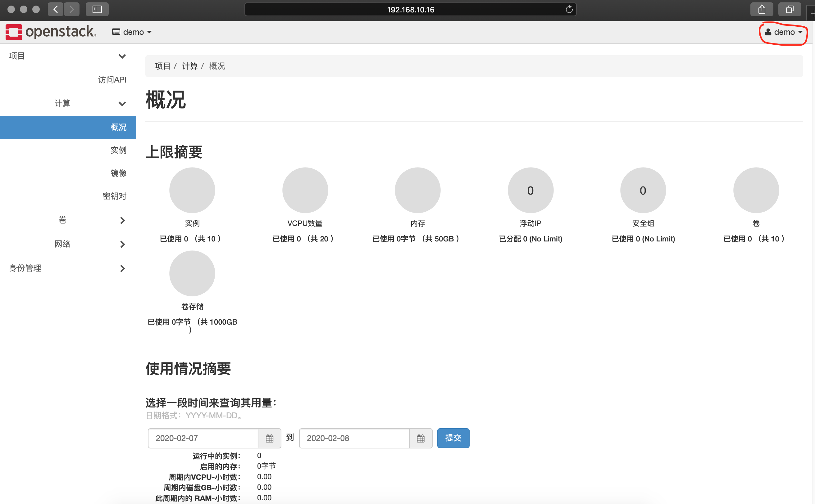This screenshot has height=504, width=815.
Task: Open 密钥对 in the sidebar
Action: pos(114,196)
